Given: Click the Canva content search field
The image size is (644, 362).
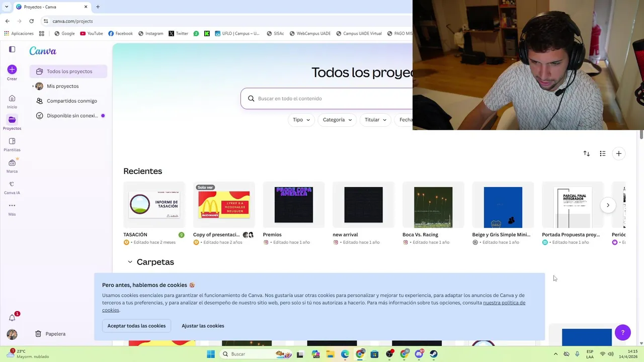Looking at the screenshot, I should pyautogui.click(x=327, y=99).
